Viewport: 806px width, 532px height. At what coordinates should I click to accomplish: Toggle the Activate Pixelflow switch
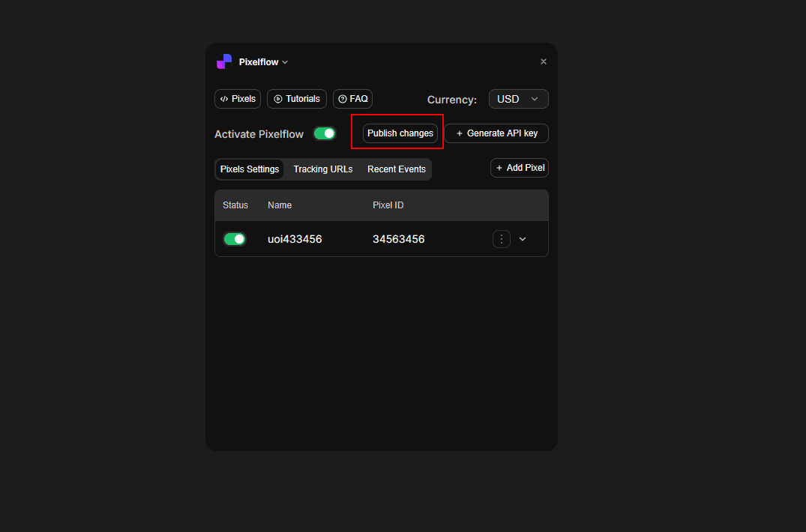pyautogui.click(x=325, y=133)
